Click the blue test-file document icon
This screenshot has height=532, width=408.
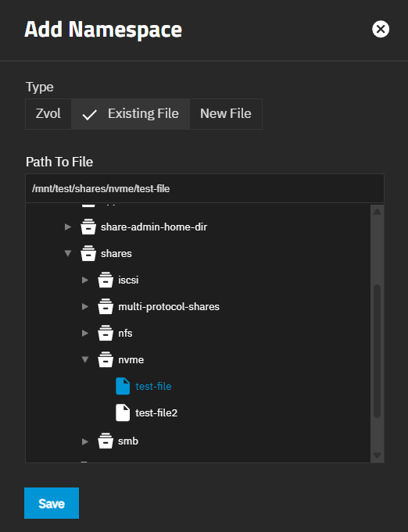tap(123, 386)
